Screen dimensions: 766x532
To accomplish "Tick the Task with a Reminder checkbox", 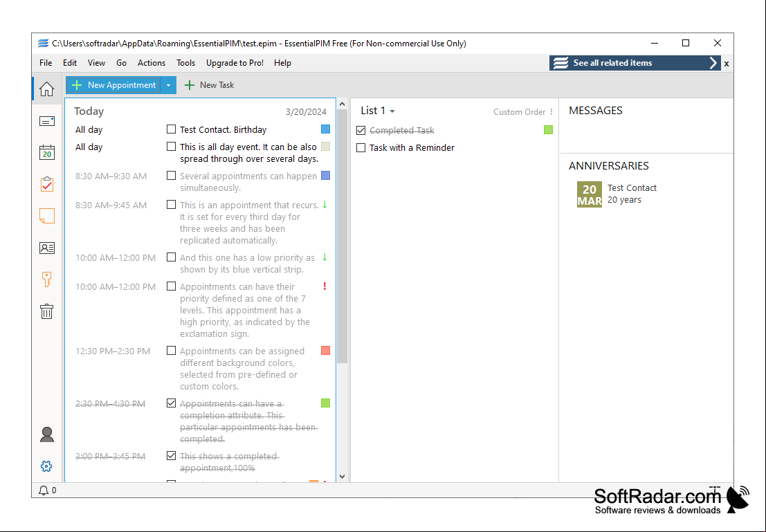I will coord(361,147).
